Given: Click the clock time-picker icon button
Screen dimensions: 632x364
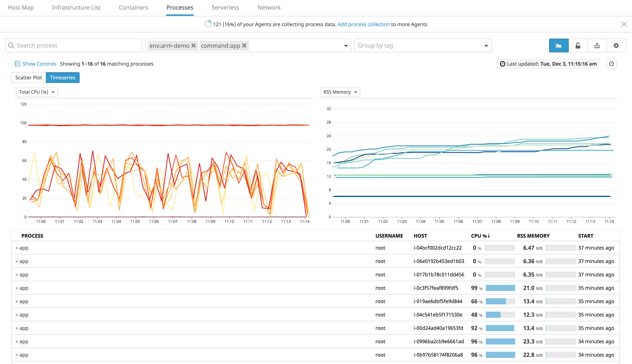Looking at the screenshot, I should [611, 64].
